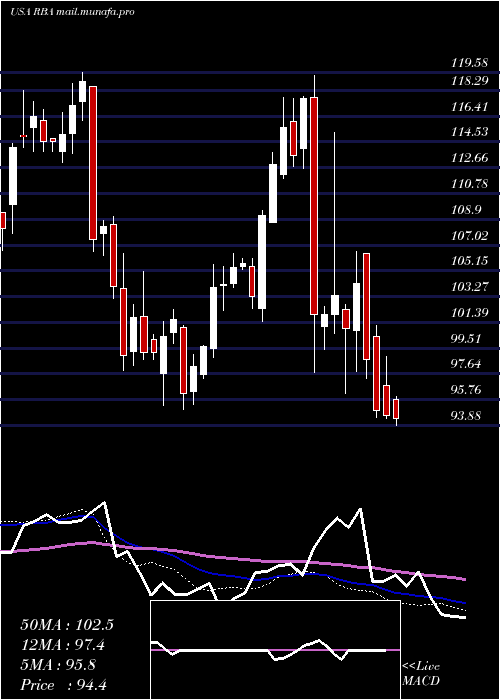This screenshot has height=700, width=500.
Task: Click the '50MA : 102.5' readout
Action: point(67,625)
